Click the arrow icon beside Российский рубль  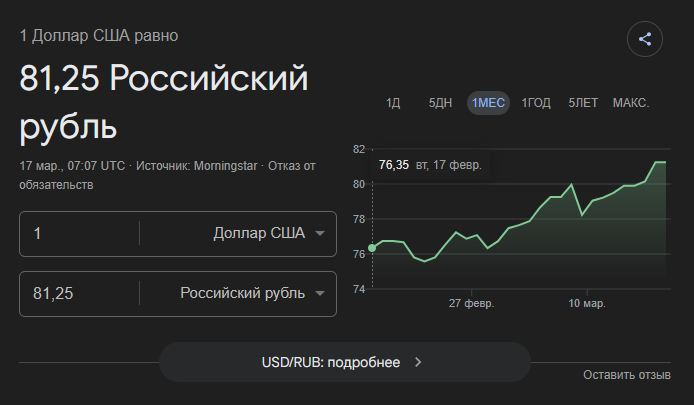pos(320,294)
